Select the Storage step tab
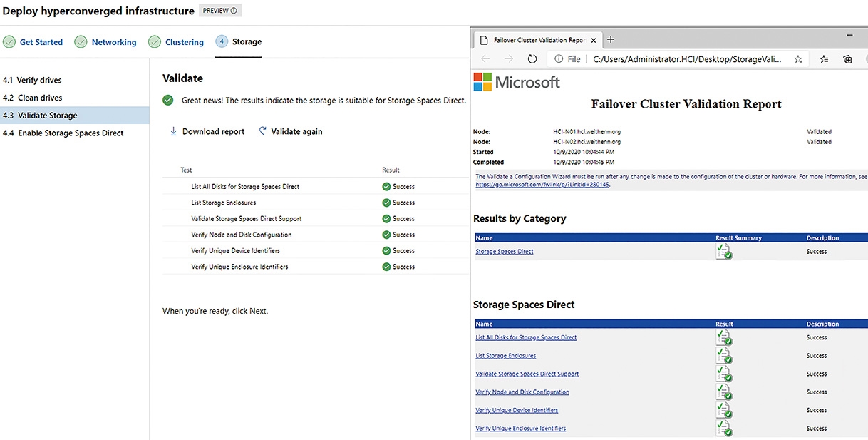Viewport: 868px width, 440px height. pos(239,42)
